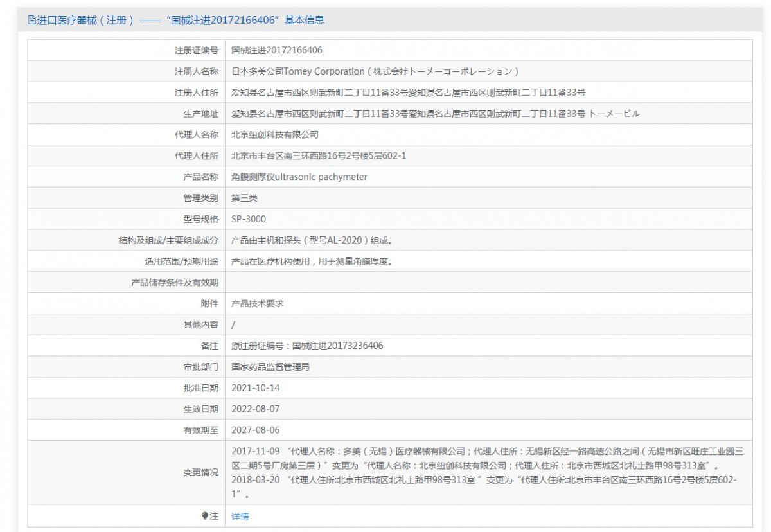The height and width of the screenshot is (532, 771).
Task: Select expiry date 2027-08-06
Action: [x=256, y=430]
